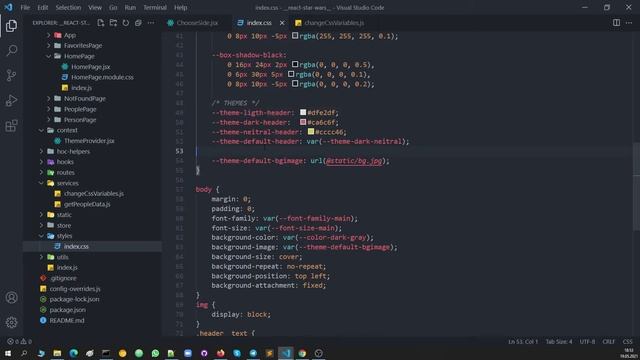Change CRLF end-of-line sequence
640x360 pixels.
pos(609,341)
